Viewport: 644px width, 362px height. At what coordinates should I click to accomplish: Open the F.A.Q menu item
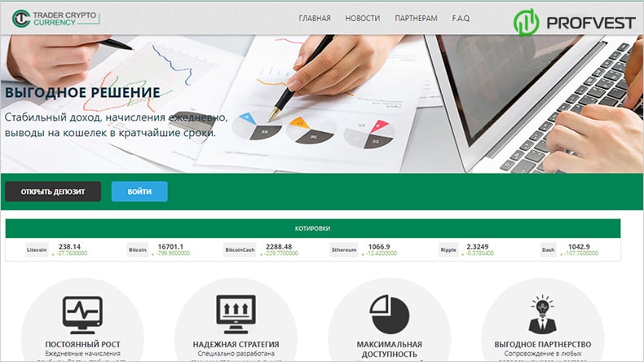[x=461, y=19]
